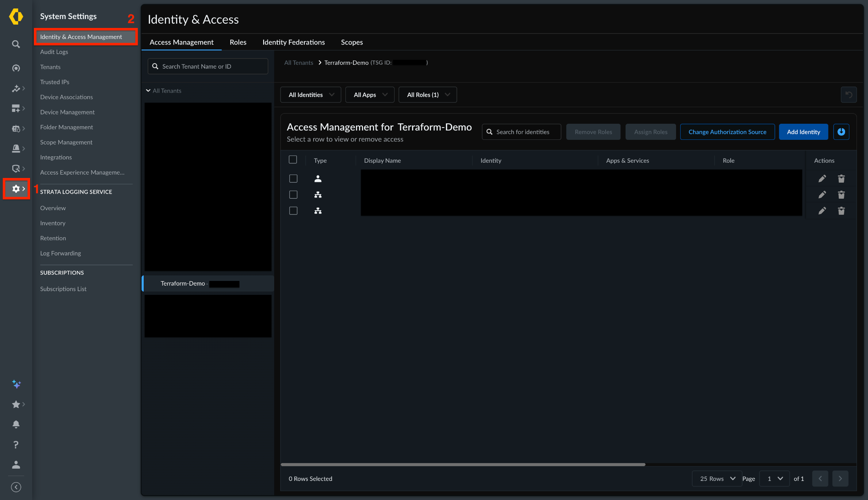Open the All Roles (1) dropdown
This screenshot has width=868, height=500.
(x=428, y=95)
